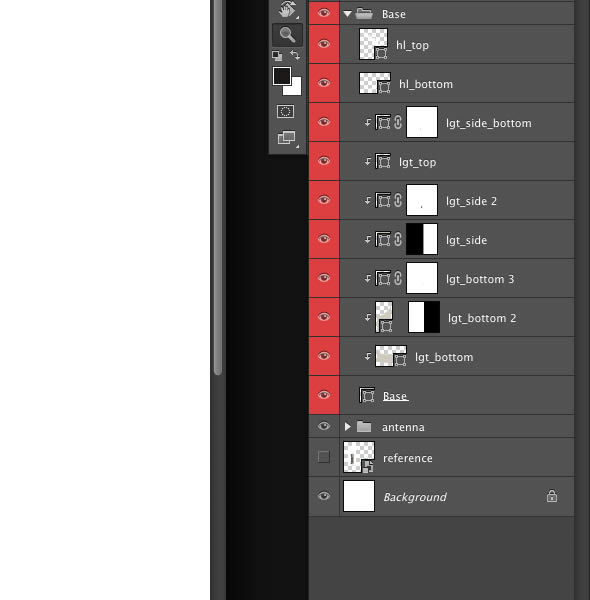Viewport: 590px width, 600px height.
Task: Toggle visibility of antenna group
Action: pos(324,426)
